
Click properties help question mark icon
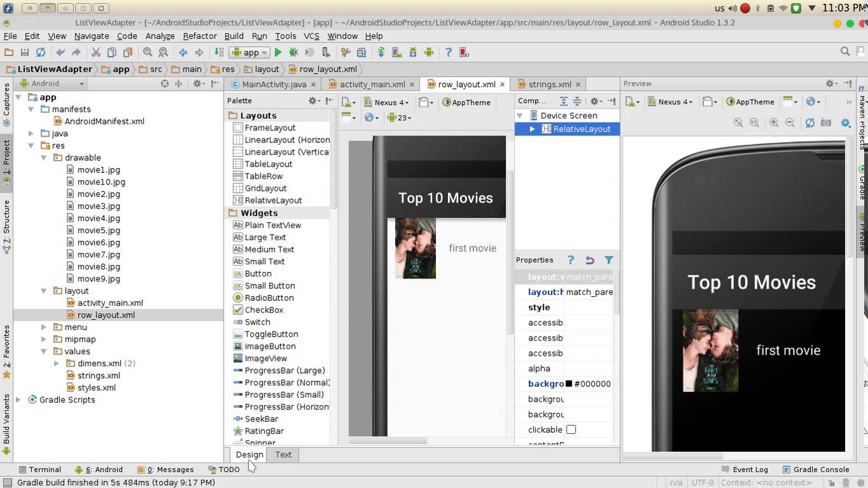coord(571,260)
